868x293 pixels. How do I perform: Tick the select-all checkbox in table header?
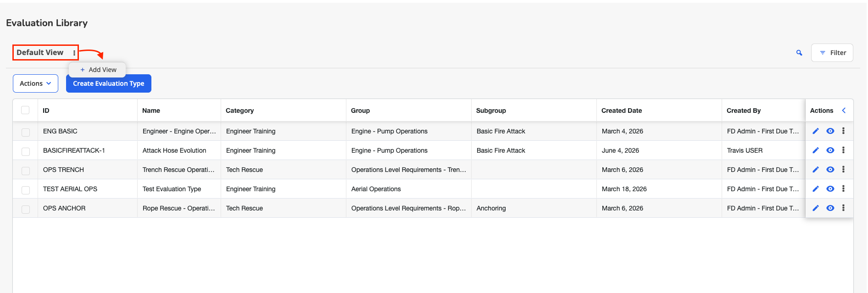(x=25, y=110)
